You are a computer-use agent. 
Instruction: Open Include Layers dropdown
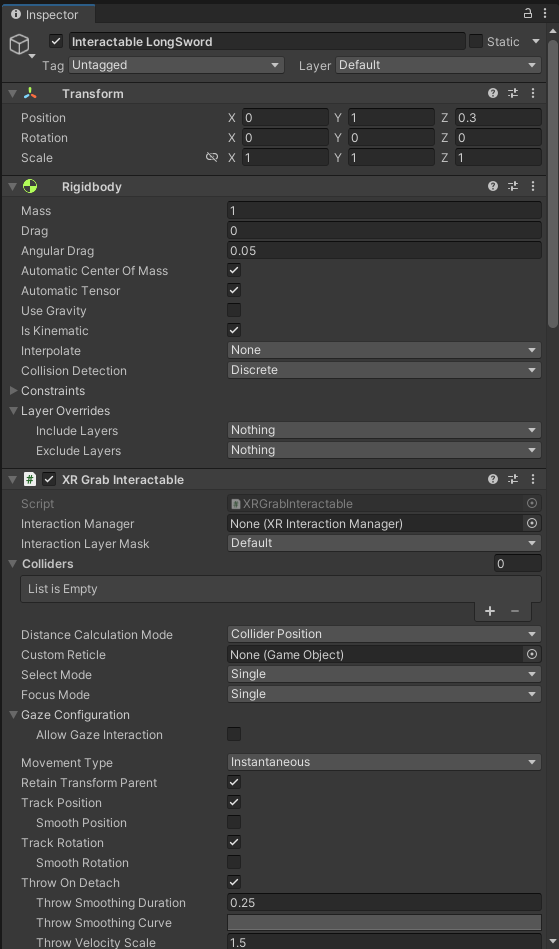pos(384,430)
